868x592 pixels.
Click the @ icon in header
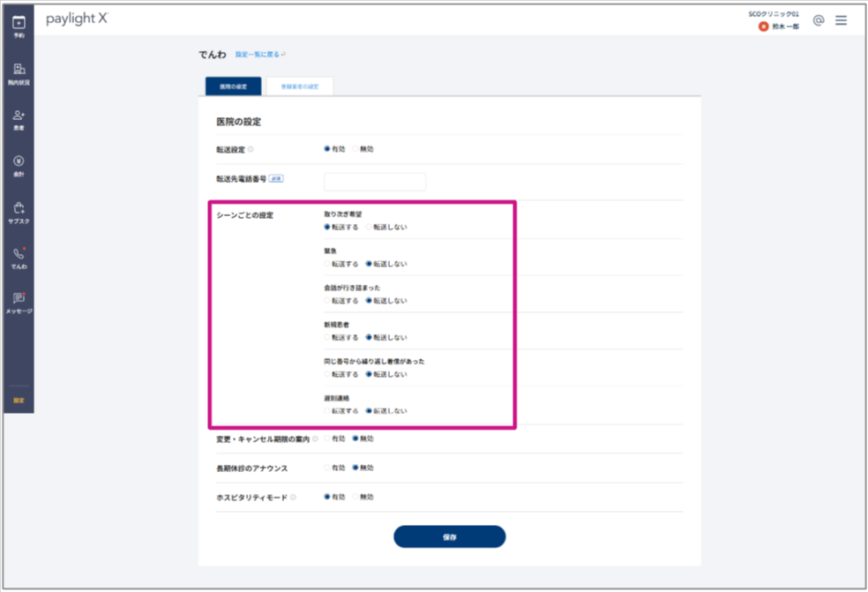coord(819,20)
